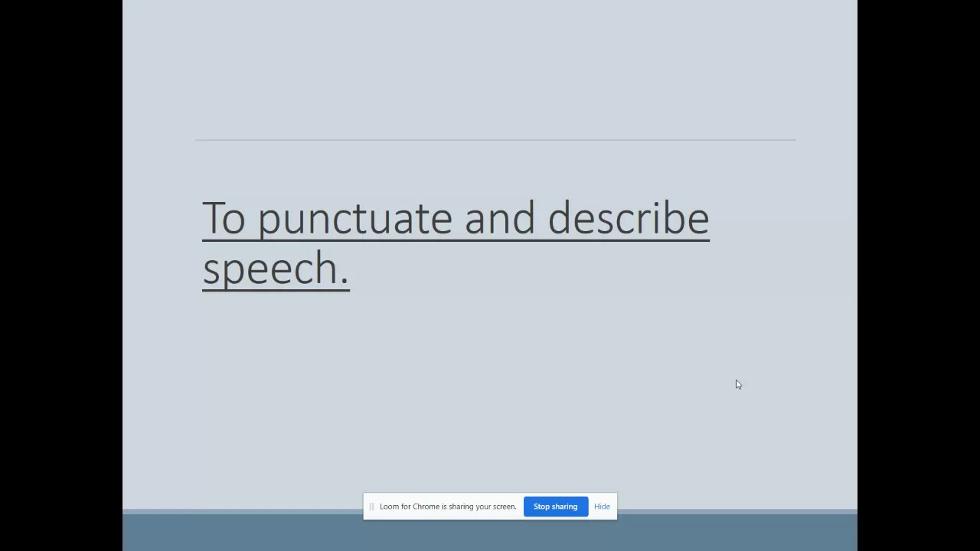The height and width of the screenshot is (551, 980).
Task: Hide the Loom screen sharing bar
Action: tap(602, 507)
